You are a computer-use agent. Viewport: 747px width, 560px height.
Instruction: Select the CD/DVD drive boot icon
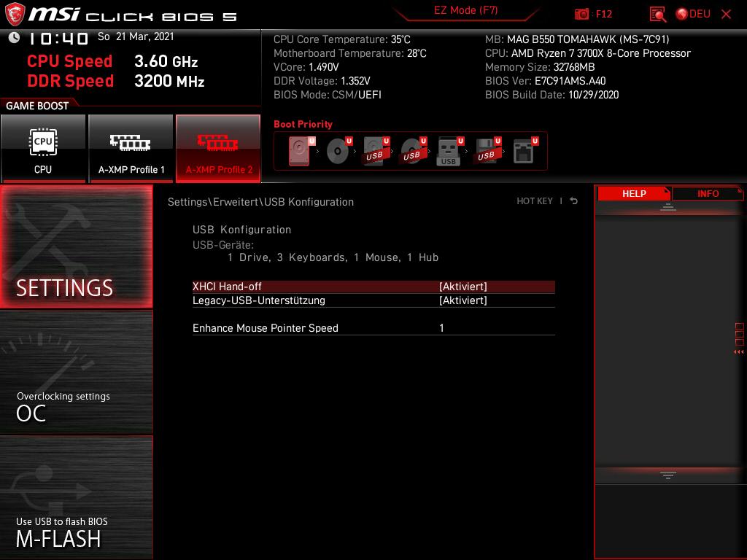click(x=337, y=150)
